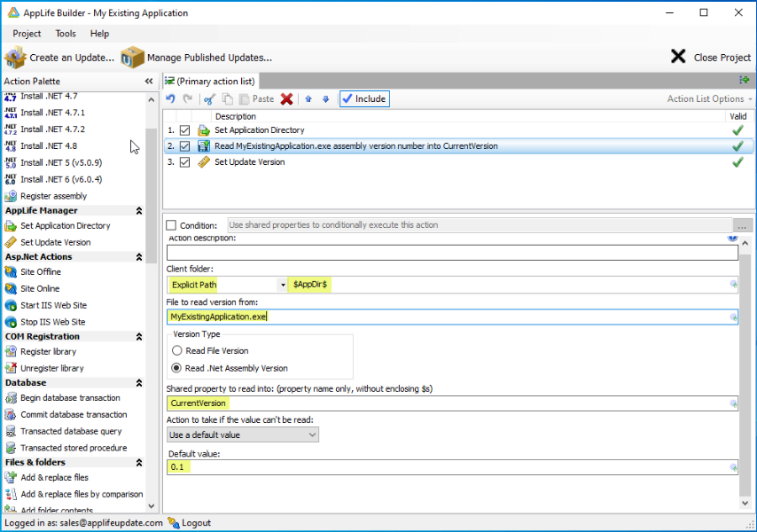Click the $AppDir$ client folder path field
The image size is (757, 532).
[x=512, y=285]
